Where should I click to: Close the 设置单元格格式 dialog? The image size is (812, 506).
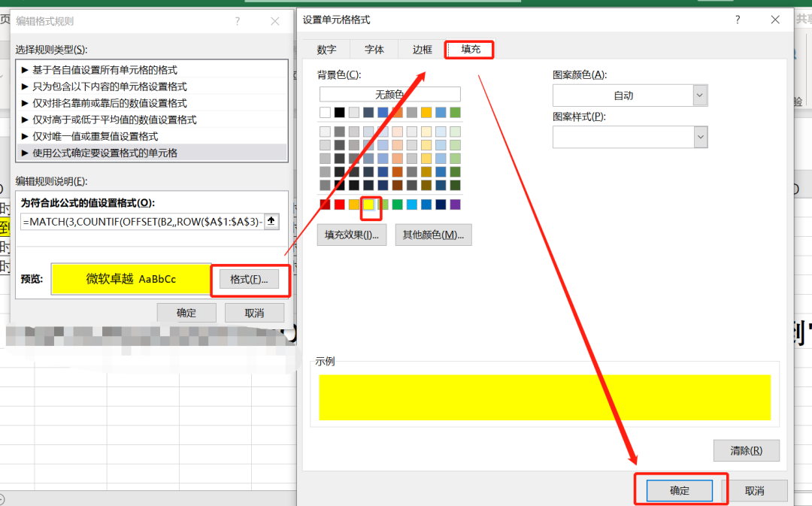click(x=774, y=20)
